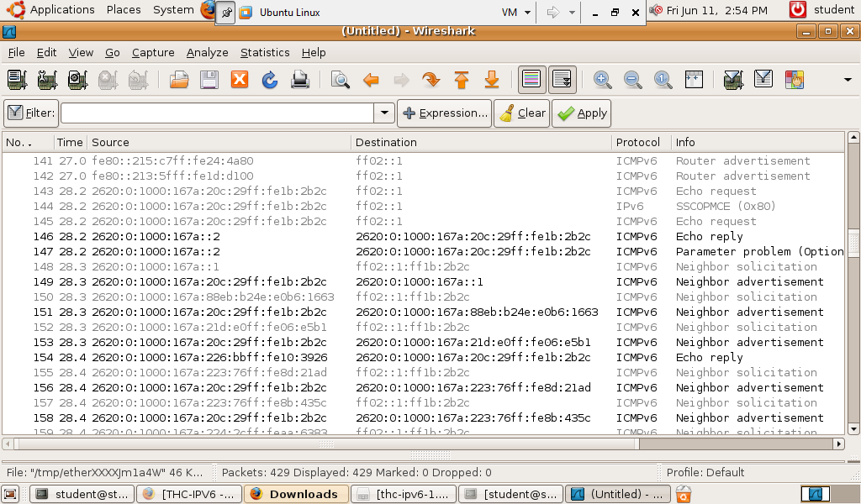Go to packet number curved arrow icon
The height and width of the screenshot is (504, 861).
431,80
